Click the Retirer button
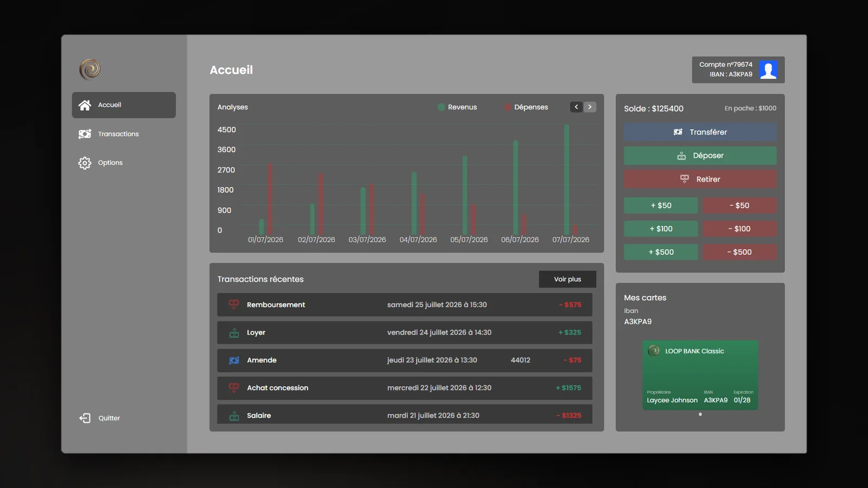 [700, 179]
